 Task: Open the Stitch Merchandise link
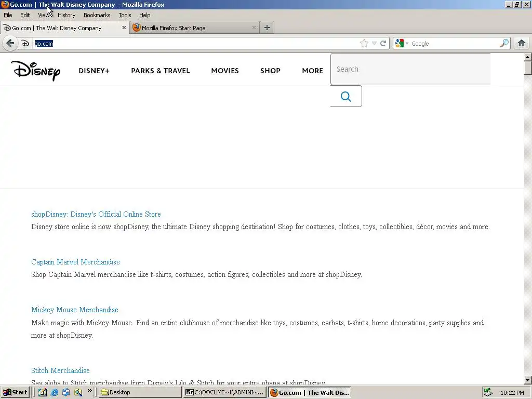(60, 370)
